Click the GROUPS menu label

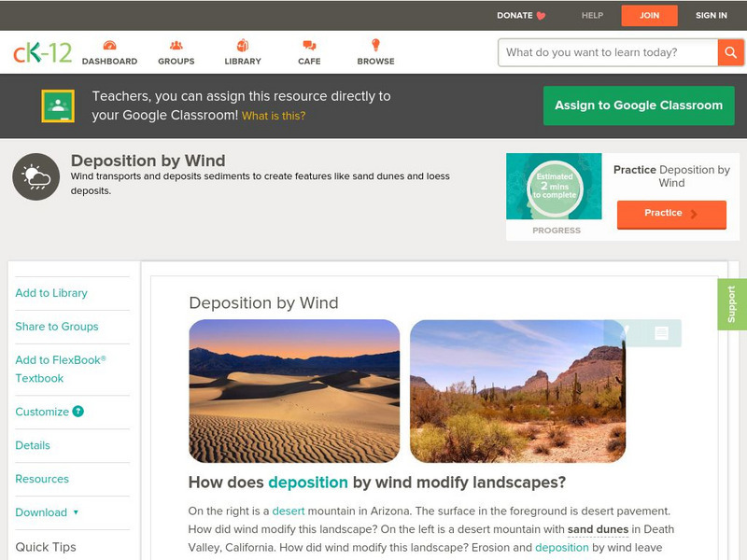coord(176,62)
